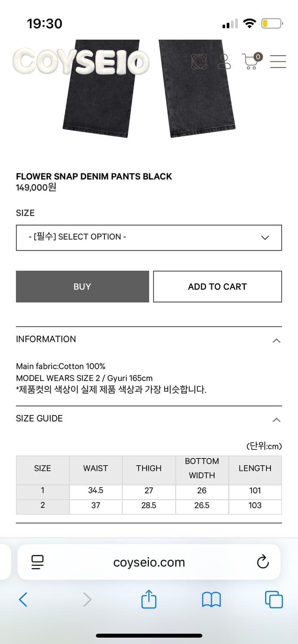The width and height of the screenshot is (298, 644).
Task: Open the hamburger navigation menu
Action: [278, 62]
